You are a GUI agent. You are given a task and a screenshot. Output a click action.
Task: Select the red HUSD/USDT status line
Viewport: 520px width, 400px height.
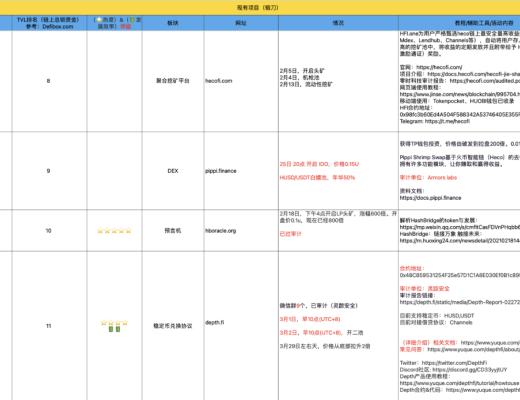point(317,177)
